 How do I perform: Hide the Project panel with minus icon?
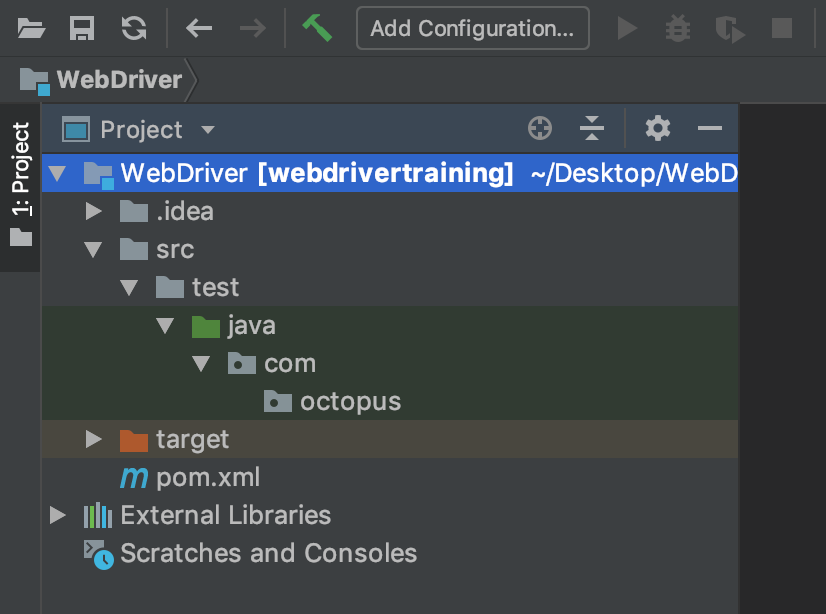[x=710, y=129]
